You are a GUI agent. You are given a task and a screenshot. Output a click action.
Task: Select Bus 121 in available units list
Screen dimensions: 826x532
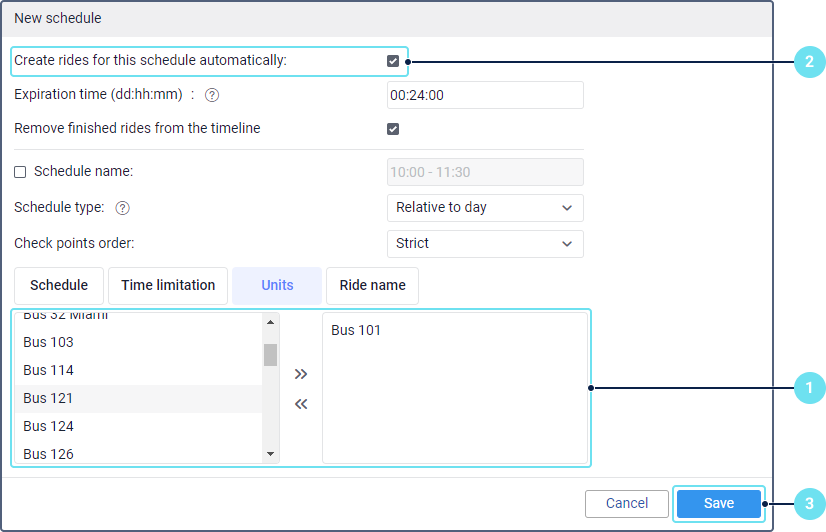pos(138,398)
